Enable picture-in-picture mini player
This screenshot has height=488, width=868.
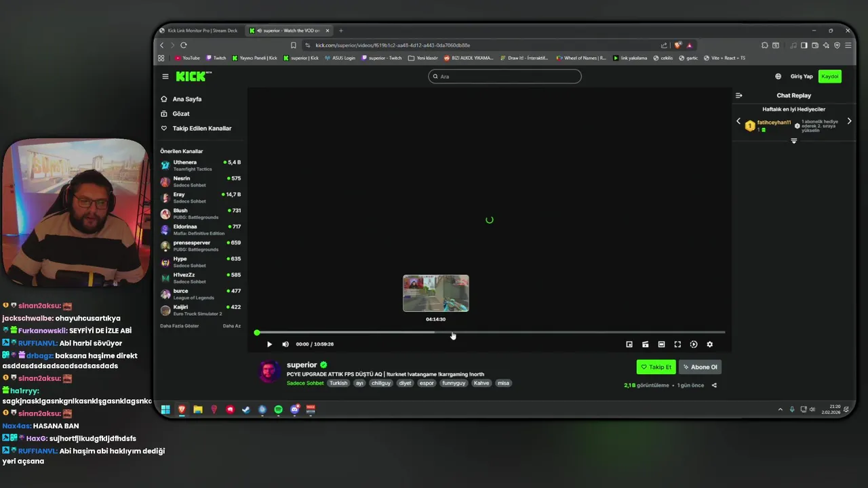pyautogui.click(x=629, y=344)
